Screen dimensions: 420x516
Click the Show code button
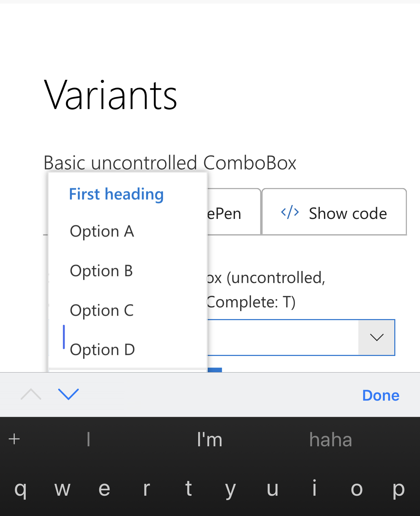(x=334, y=212)
